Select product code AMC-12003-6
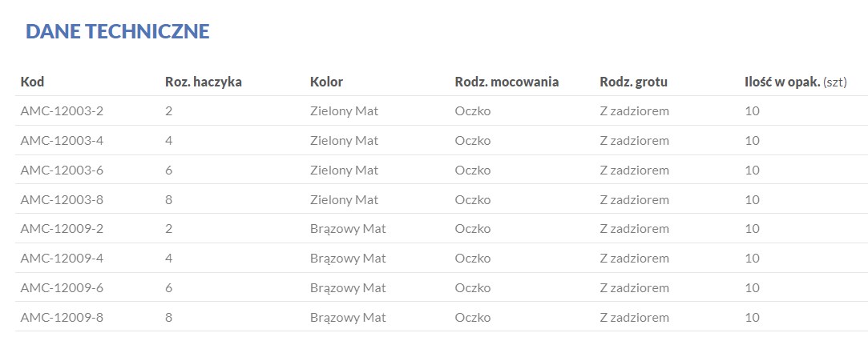The width and height of the screenshot is (868, 349). 62,170
